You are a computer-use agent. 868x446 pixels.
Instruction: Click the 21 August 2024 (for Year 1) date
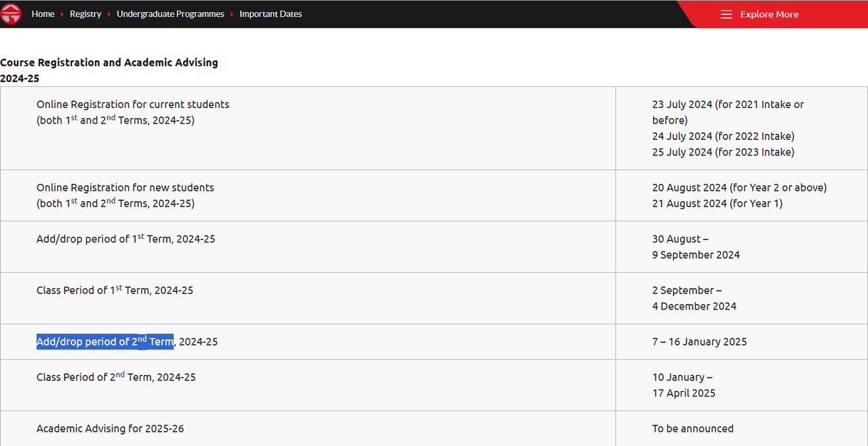coord(717,203)
